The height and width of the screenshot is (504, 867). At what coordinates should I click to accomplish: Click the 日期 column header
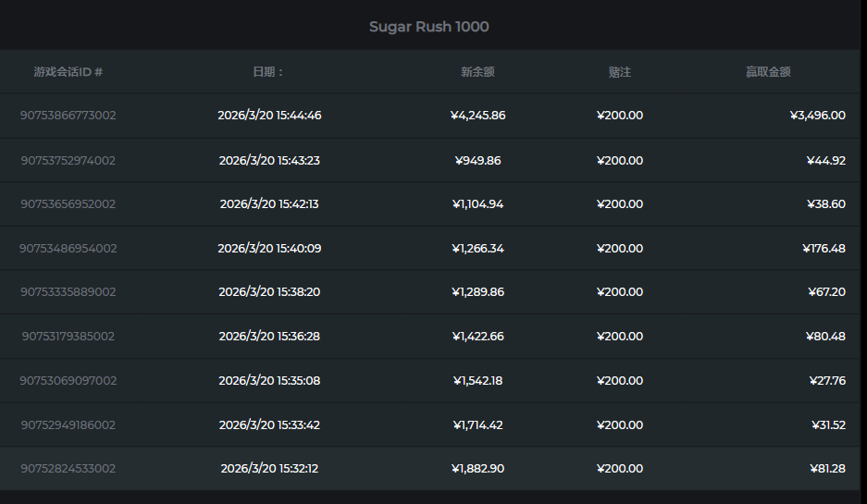[x=268, y=71]
